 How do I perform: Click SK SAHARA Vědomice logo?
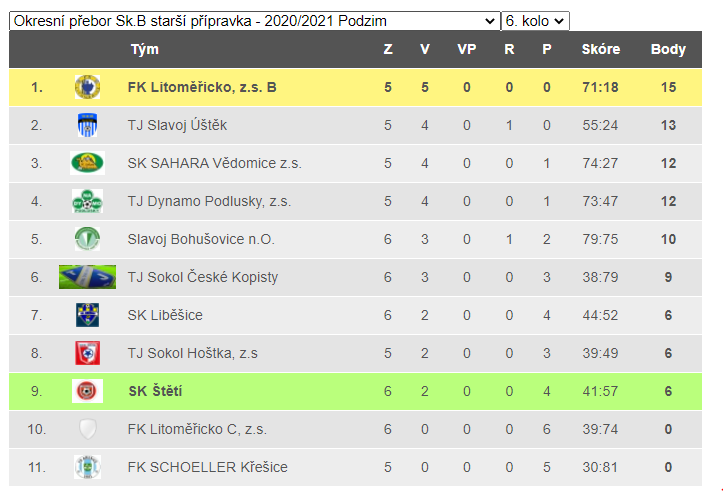pos(87,163)
